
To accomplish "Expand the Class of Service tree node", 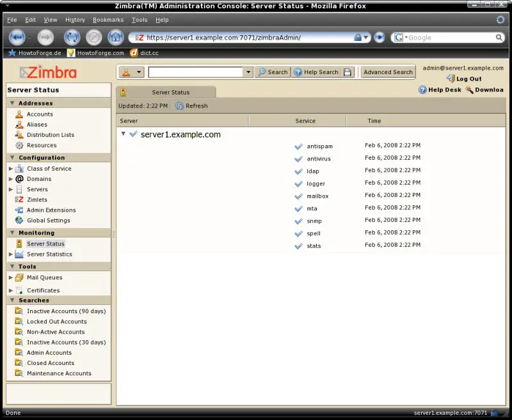I will pos(11,169).
